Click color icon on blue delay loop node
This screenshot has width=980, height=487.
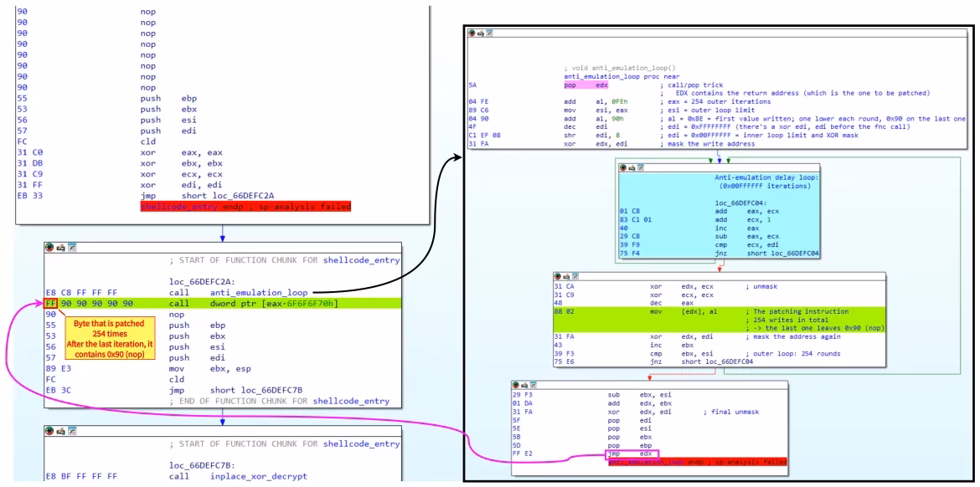click(x=623, y=168)
